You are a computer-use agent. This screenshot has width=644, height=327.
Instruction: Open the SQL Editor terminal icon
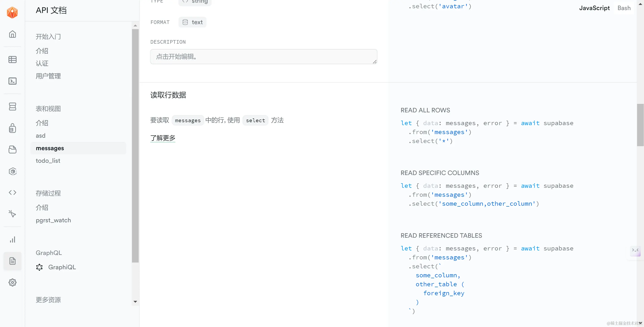tap(13, 81)
